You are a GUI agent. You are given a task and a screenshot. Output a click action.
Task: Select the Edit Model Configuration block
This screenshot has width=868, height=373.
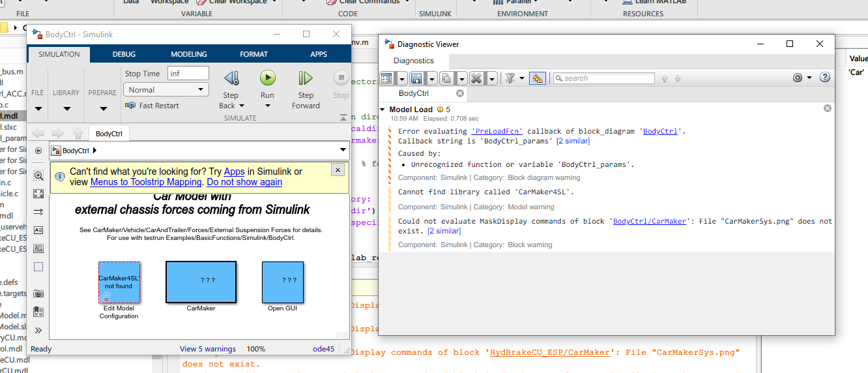(119, 282)
